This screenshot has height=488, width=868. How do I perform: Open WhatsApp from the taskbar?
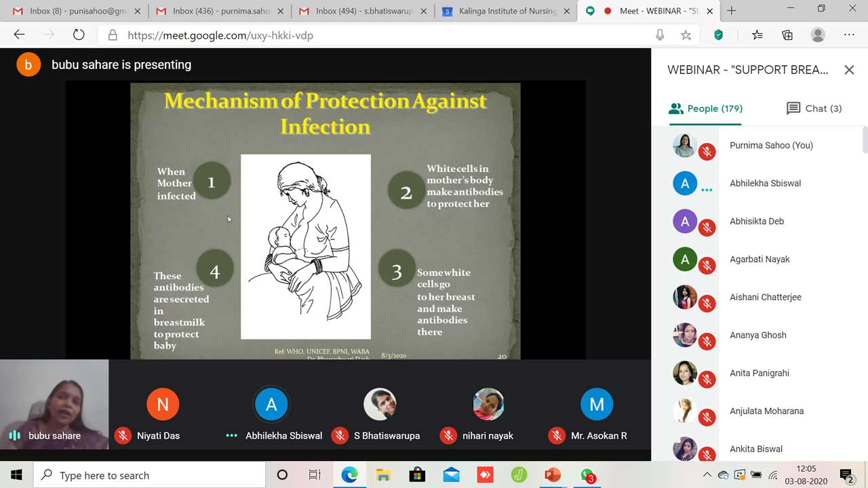point(587,475)
